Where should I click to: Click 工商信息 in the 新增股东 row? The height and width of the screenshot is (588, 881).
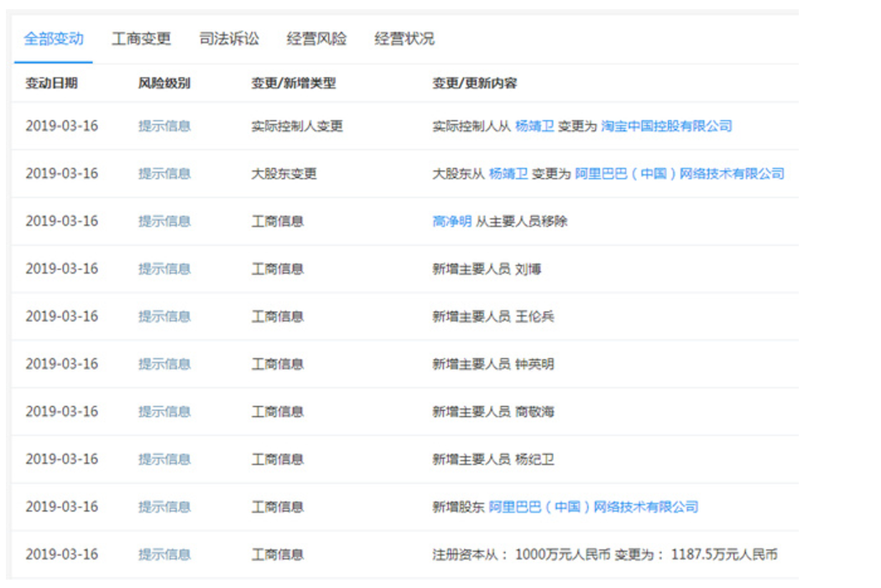(277, 507)
